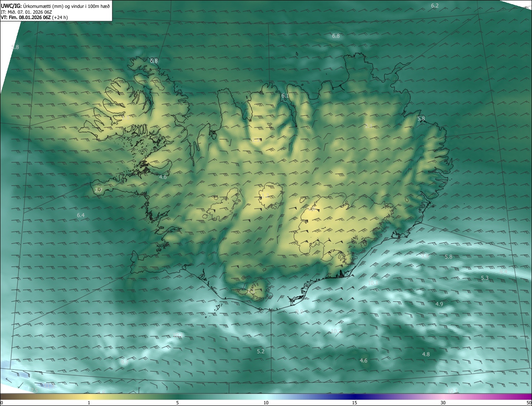Click the '10' tick label on colour scale
Viewport: 532px width, 406px height.
pos(266,403)
